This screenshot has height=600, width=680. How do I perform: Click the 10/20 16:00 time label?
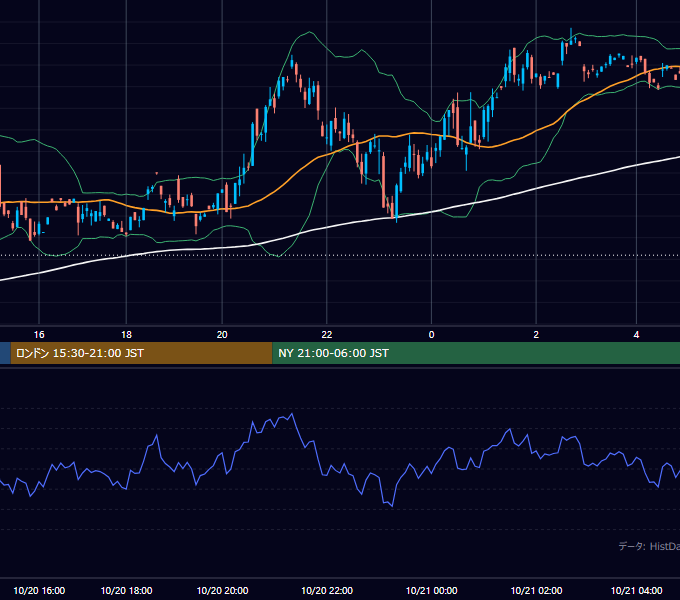pos(39,590)
